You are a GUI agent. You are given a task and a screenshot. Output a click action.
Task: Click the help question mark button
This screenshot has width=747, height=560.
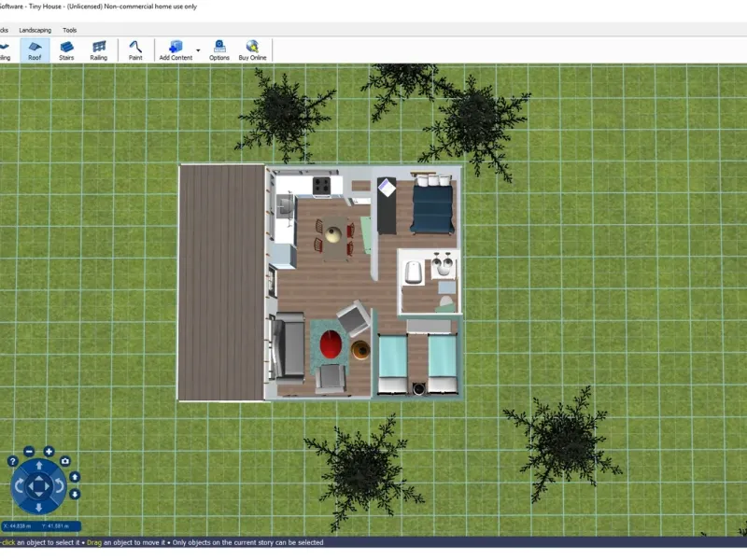(13, 461)
